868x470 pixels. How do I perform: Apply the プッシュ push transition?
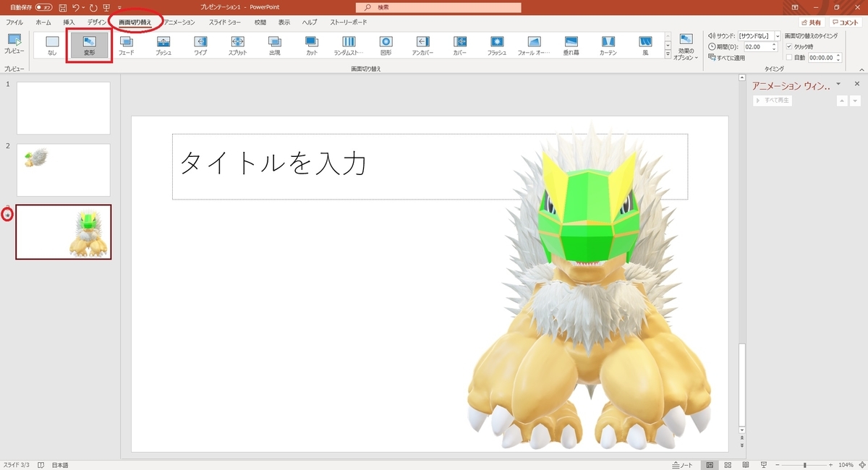[x=163, y=46]
